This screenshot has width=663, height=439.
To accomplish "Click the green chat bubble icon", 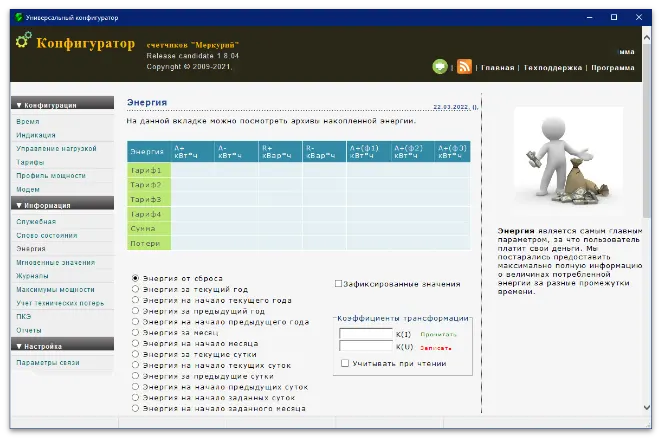I will 440,67.
